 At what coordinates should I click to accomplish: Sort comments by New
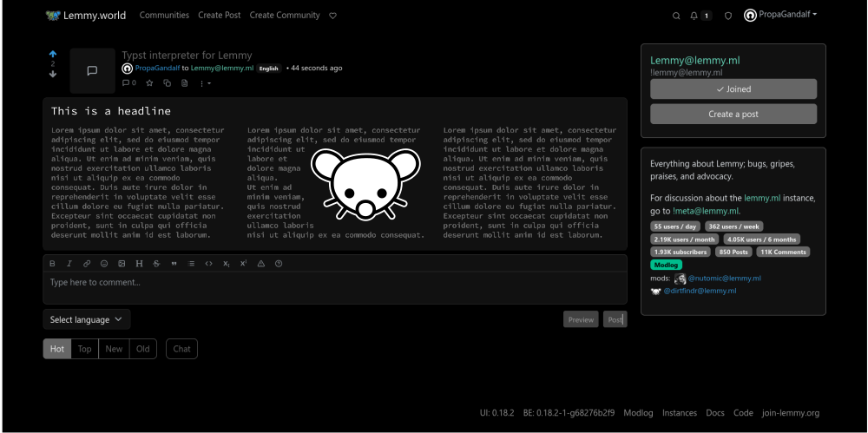pos(114,349)
